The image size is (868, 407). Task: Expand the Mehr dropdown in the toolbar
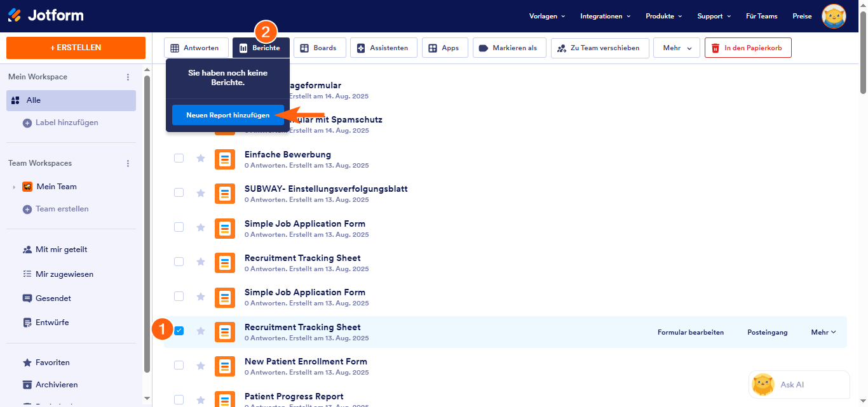tap(676, 48)
